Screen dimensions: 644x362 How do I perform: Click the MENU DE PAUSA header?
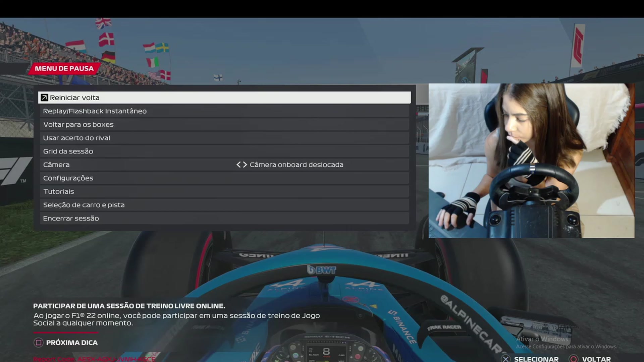[64, 68]
